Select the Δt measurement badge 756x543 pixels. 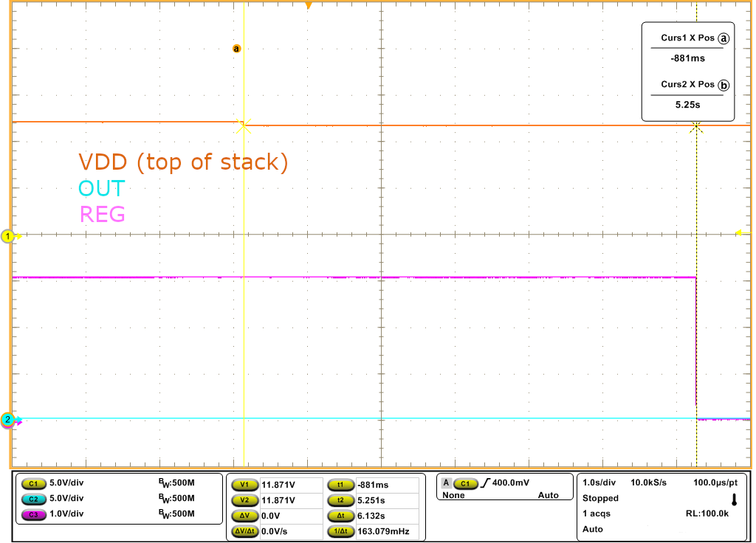[340, 516]
